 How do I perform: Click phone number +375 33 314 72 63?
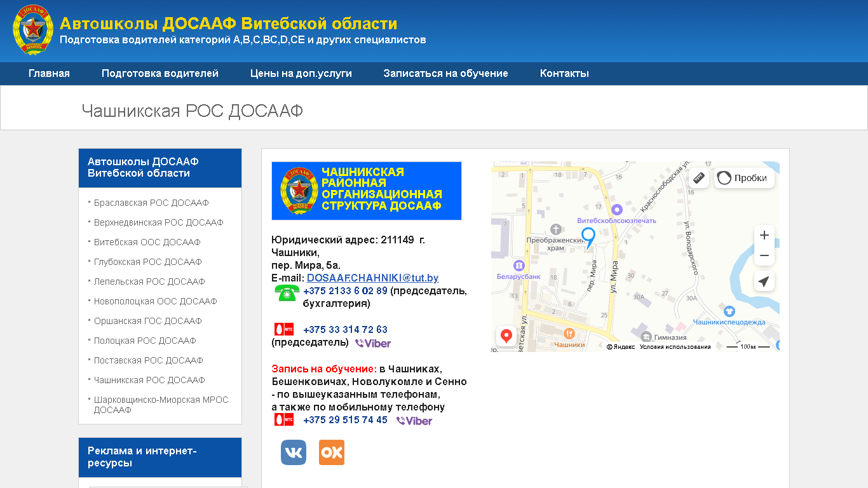345,330
